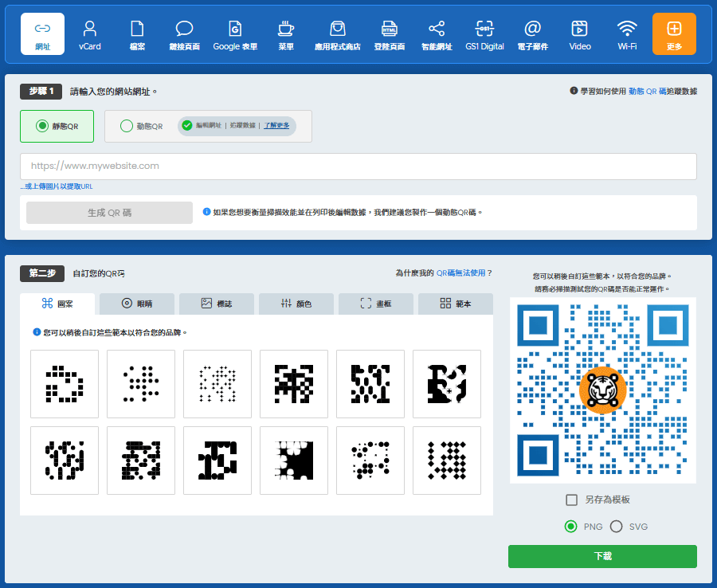Open the 標誌 logo tab
This screenshot has height=588, width=717.
216,304
